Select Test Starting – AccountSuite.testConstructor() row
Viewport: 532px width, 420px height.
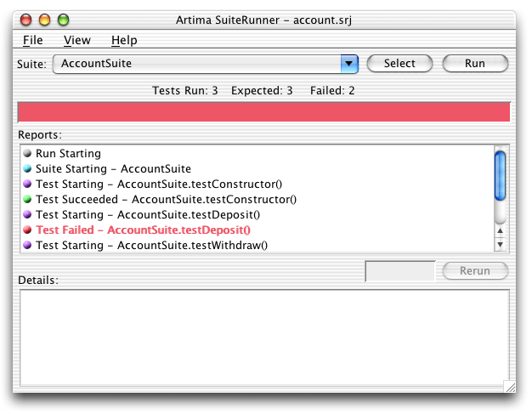(258, 184)
